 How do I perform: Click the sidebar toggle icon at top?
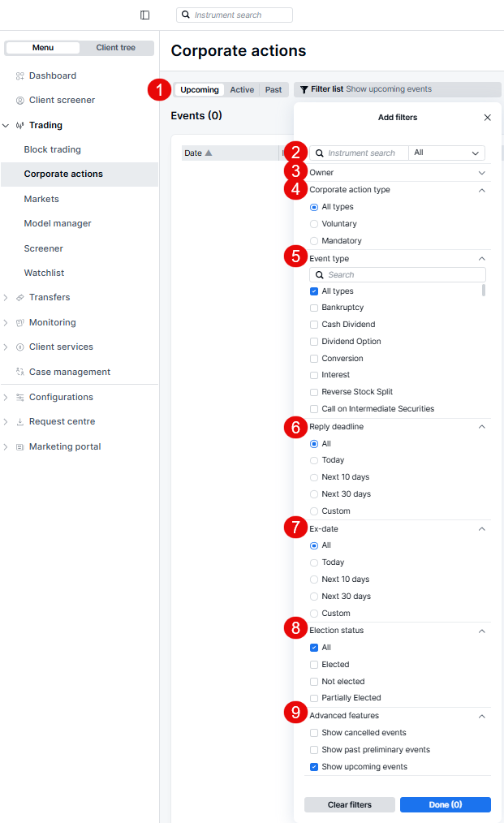point(144,15)
